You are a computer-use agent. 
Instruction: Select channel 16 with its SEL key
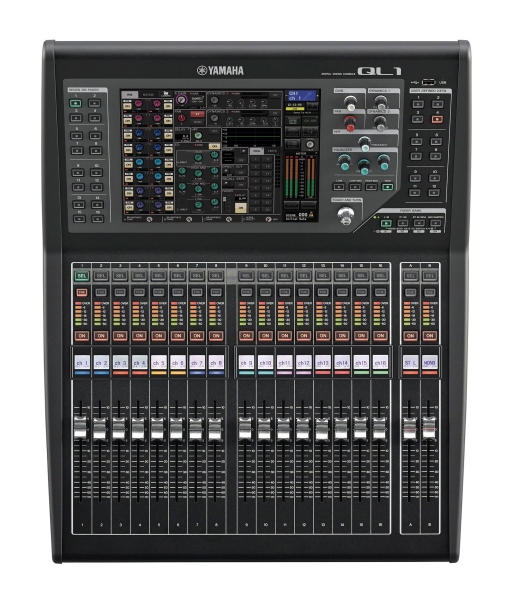[380, 276]
